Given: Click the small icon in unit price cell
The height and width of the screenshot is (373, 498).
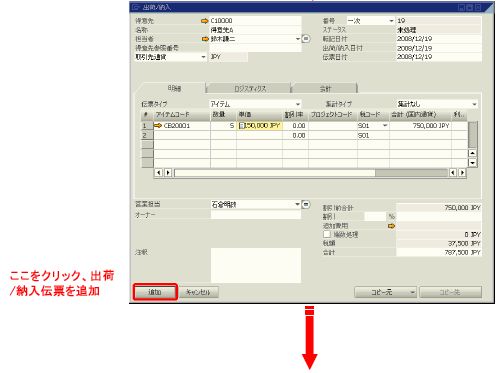Looking at the screenshot, I should coord(241,126).
